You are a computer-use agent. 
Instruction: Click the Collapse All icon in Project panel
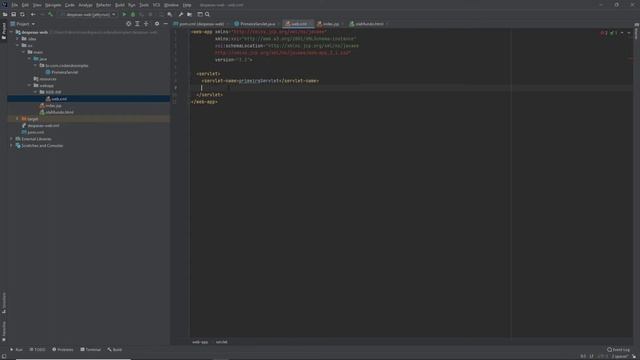click(146, 24)
